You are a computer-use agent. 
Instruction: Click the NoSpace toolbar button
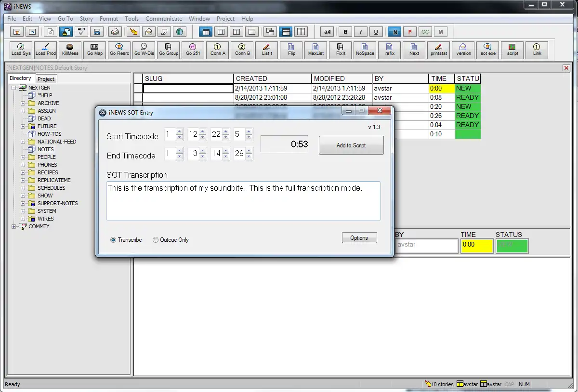pos(365,50)
